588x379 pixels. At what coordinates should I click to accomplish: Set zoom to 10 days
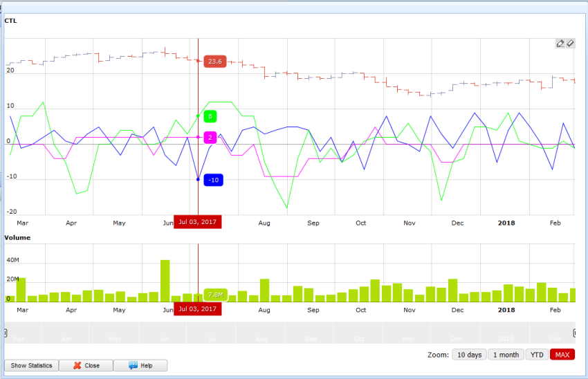(x=468, y=355)
